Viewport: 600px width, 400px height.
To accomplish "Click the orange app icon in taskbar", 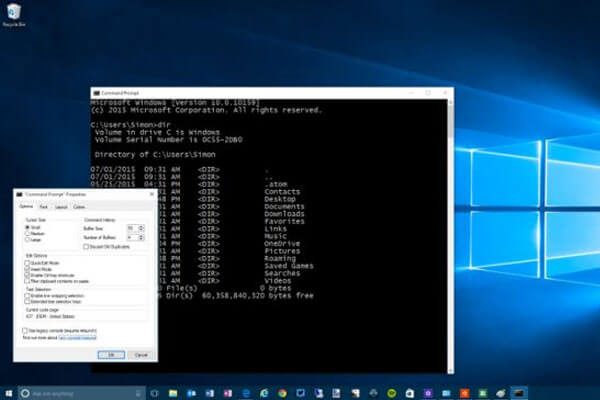I will 465,393.
